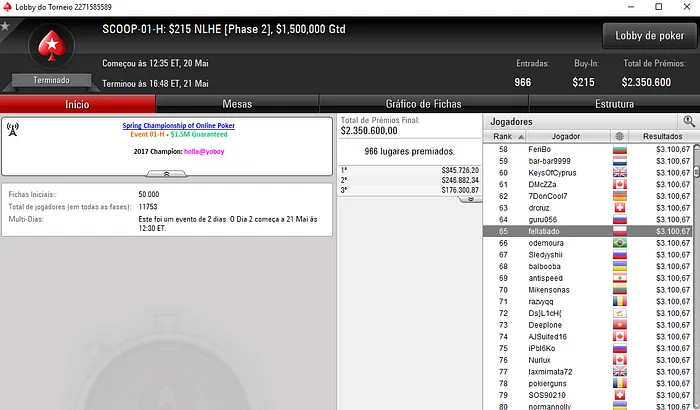This screenshot has height=410, width=700.
Task: Sort players by the Rank column arrow
Action: tap(521, 137)
